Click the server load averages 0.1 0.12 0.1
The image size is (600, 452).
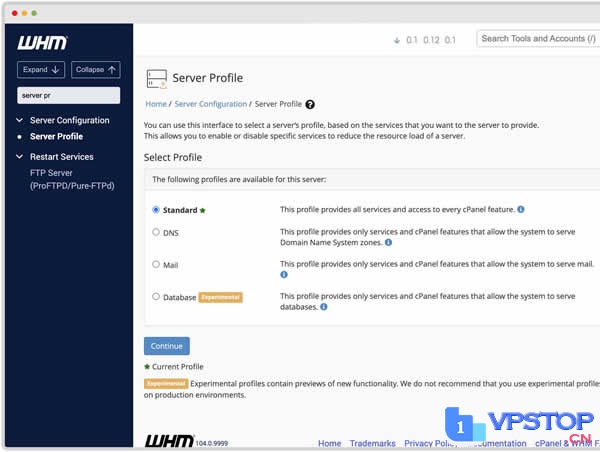pos(431,40)
